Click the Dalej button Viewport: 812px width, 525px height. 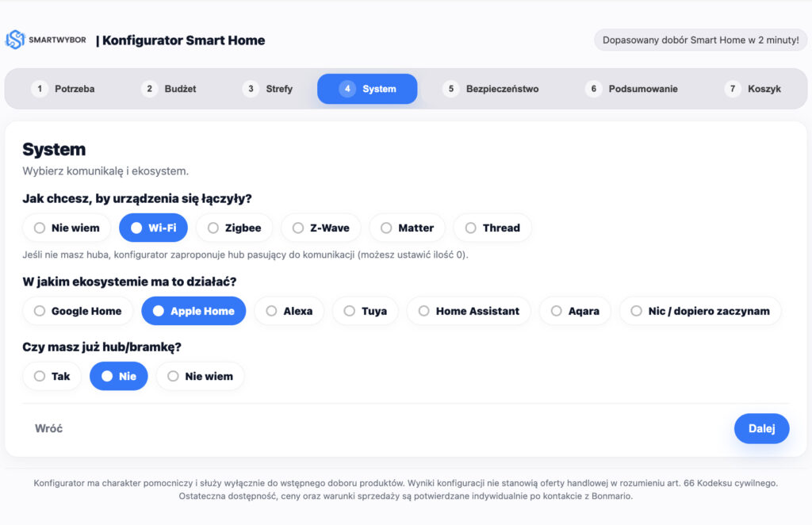click(761, 428)
